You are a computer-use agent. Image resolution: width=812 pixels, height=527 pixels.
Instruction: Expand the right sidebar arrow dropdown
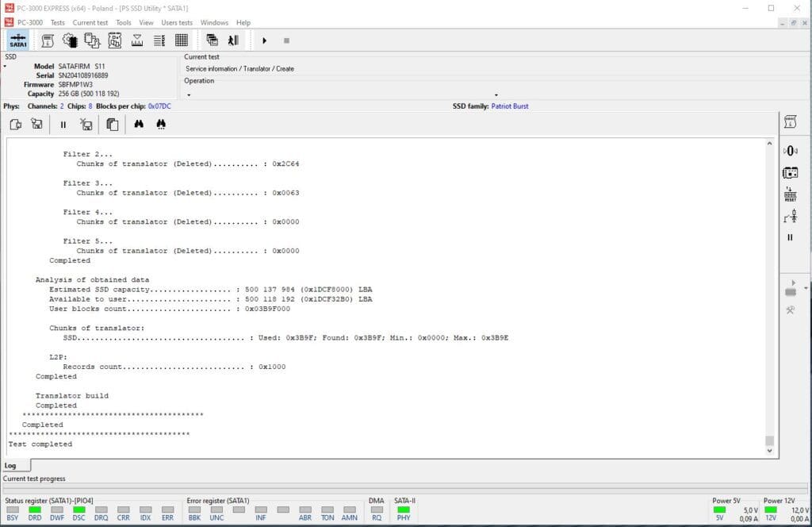[806, 287]
